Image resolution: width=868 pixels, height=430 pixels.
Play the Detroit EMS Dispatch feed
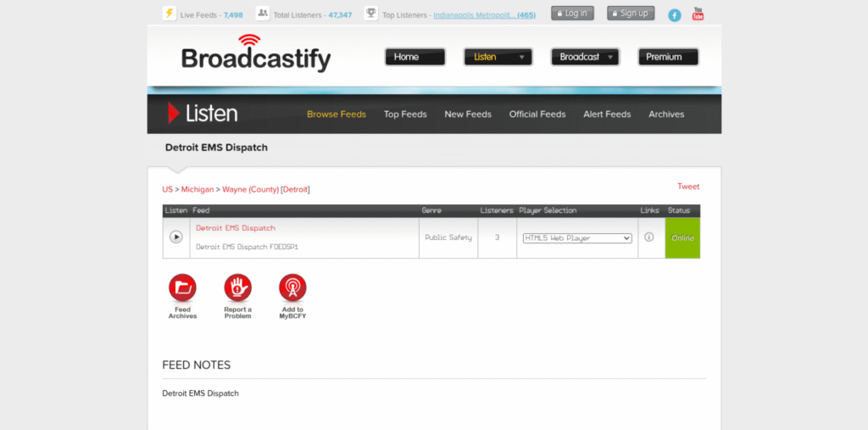point(176,237)
